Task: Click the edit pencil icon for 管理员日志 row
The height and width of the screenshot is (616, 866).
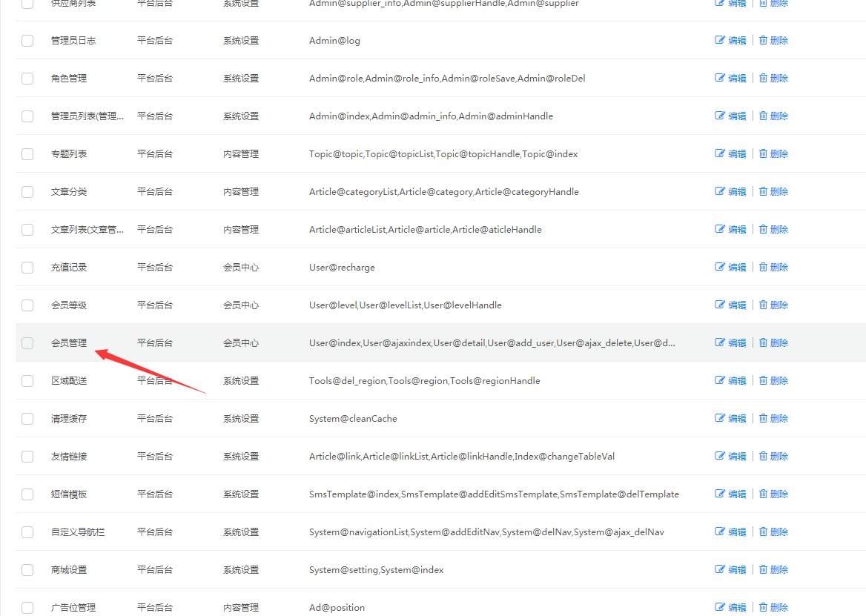Action: (719, 40)
